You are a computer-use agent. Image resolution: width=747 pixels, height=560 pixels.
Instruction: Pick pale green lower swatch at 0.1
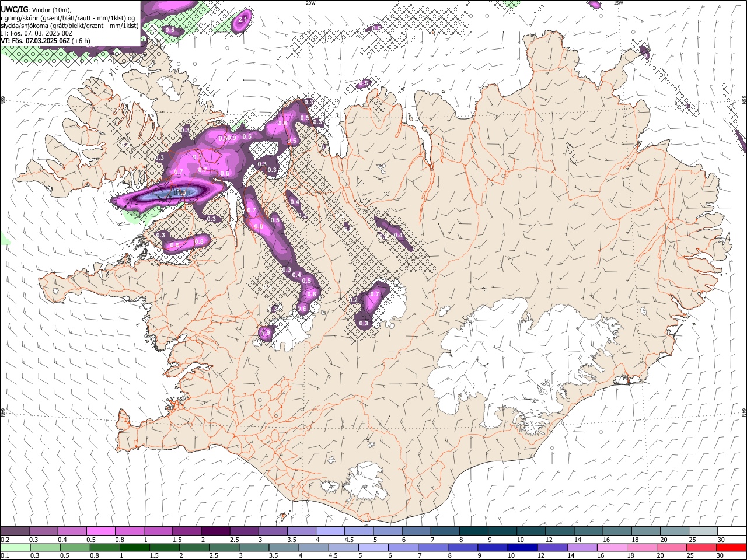coord(15,548)
